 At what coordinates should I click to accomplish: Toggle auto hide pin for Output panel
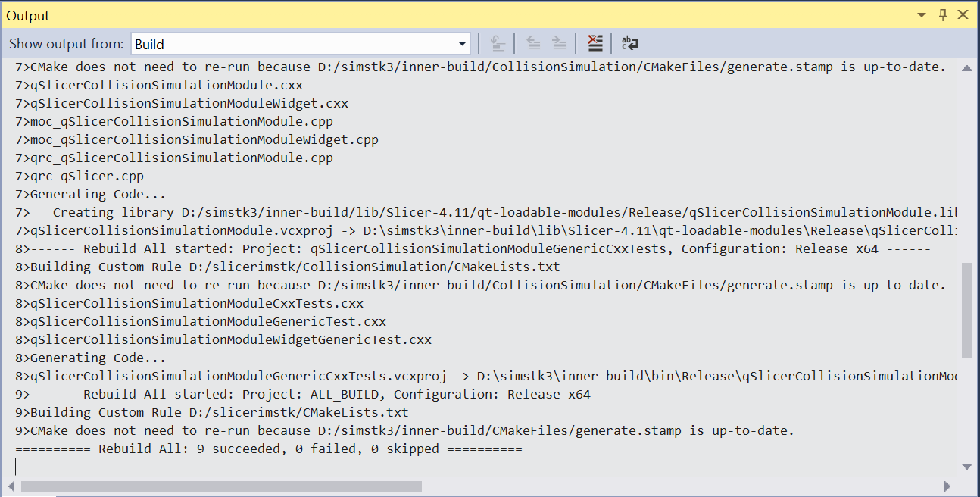point(943,15)
